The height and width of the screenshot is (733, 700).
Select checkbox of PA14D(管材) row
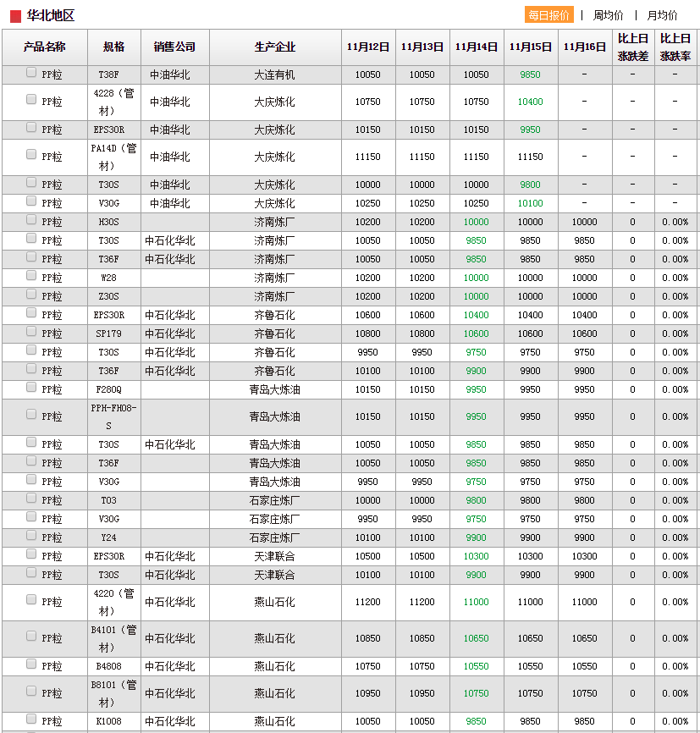(31, 154)
